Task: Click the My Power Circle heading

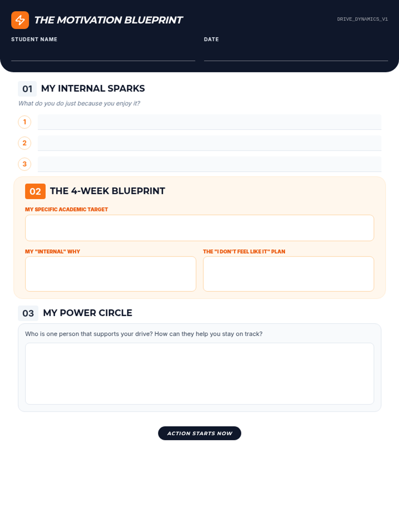Action: coord(87,313)
